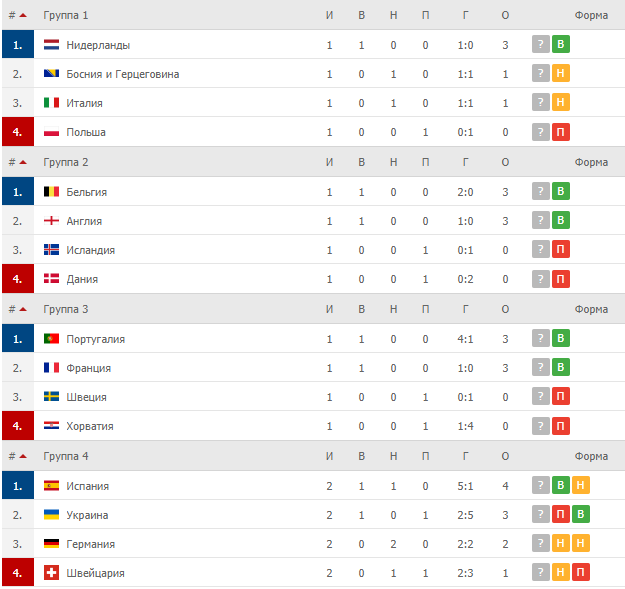
Task: Click the Spain flag icon
Action: click(x=52, y=486)
